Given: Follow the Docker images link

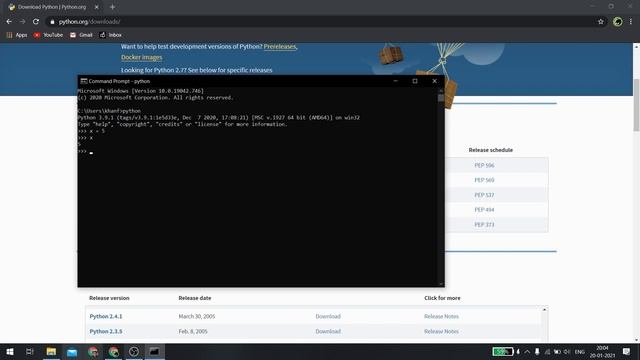Looking at the screenshot, I should click(x=142, y=58).
